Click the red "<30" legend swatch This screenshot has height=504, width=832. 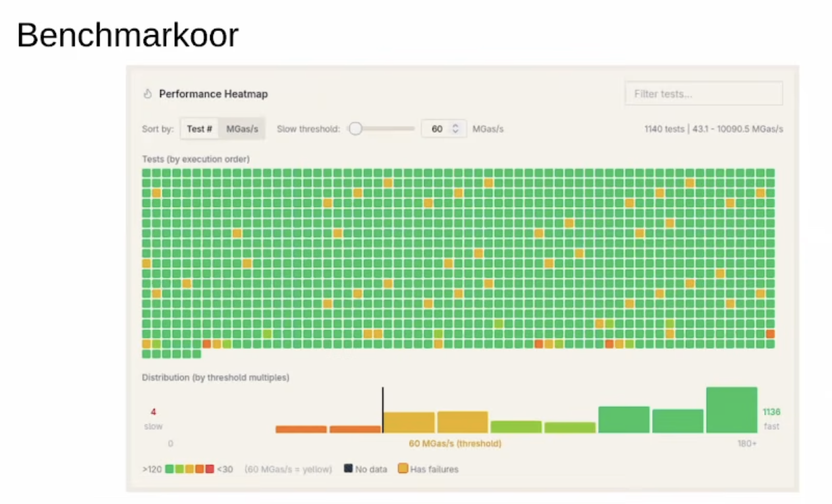[x=209, y=469]
